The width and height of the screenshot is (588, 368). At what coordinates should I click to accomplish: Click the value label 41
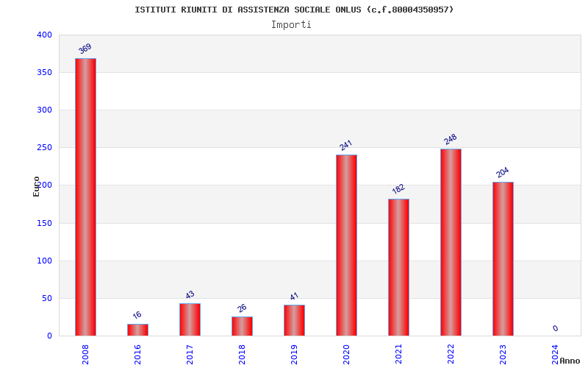pos(294,297)
